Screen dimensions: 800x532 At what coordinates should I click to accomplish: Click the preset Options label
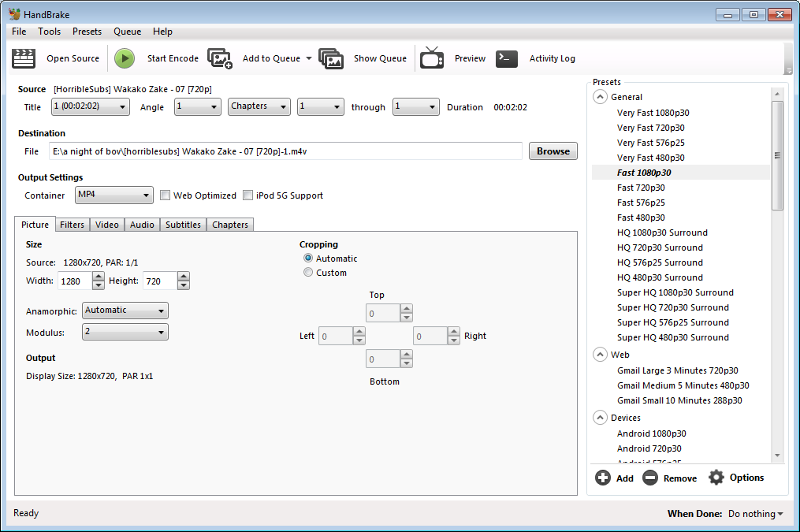click(x=746, y=478)
